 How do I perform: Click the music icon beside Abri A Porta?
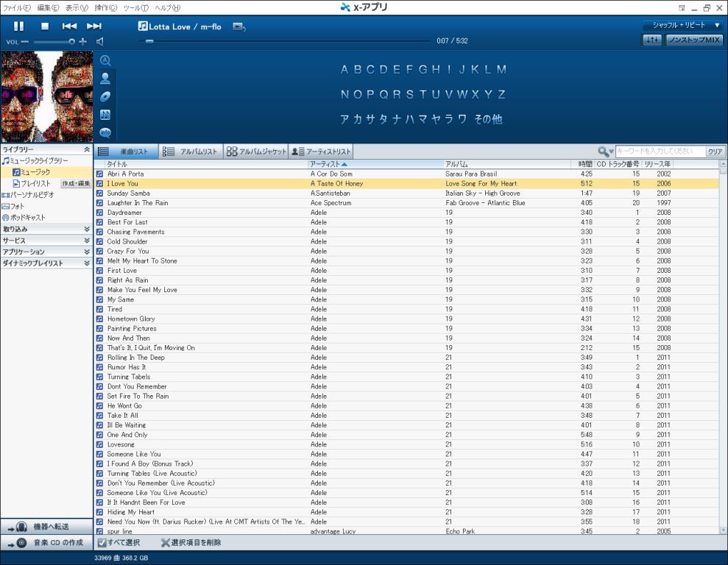click(99, 174)
